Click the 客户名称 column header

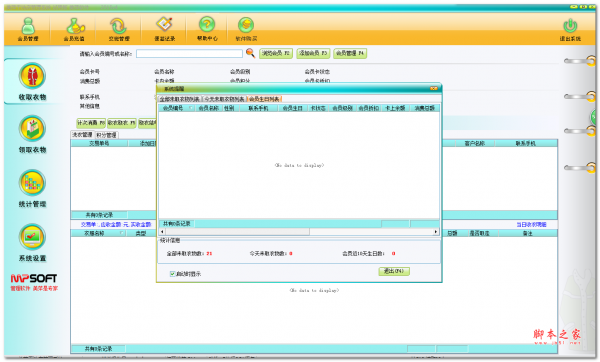click(x=474, y=143)
